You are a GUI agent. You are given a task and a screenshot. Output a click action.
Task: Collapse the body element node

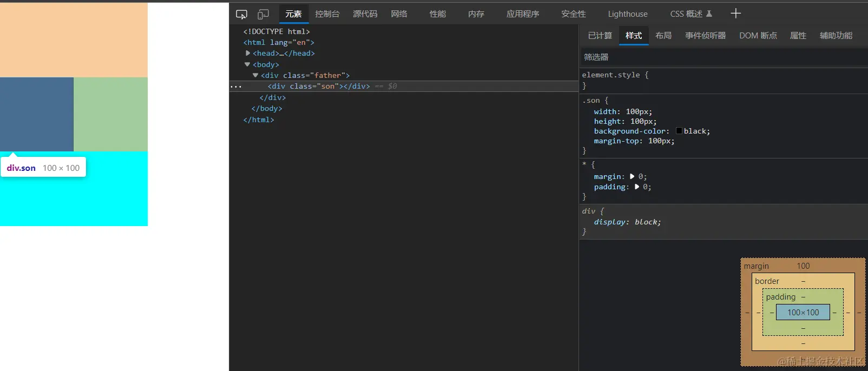[x=247, y=64]
